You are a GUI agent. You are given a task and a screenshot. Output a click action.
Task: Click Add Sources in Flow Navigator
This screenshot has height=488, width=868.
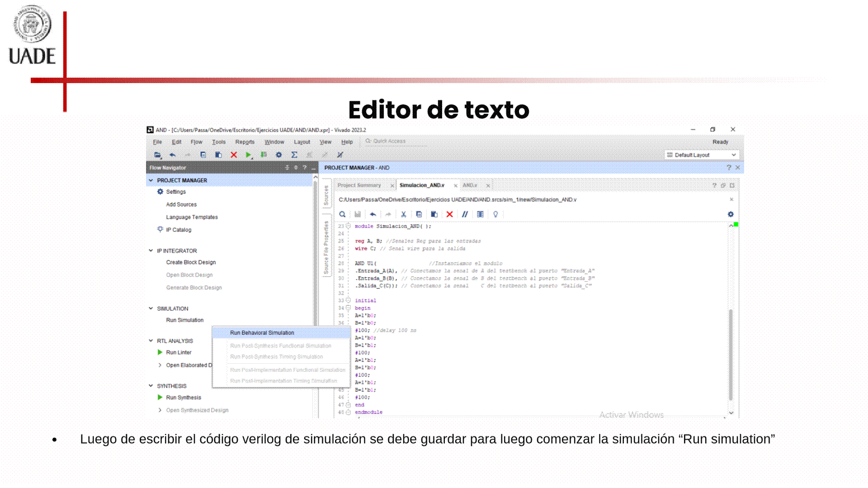point(181,205)
